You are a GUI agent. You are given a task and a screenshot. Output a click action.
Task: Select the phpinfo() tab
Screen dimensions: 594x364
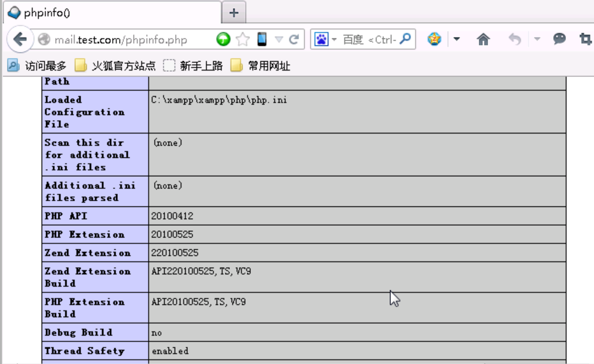click(112, 12)
